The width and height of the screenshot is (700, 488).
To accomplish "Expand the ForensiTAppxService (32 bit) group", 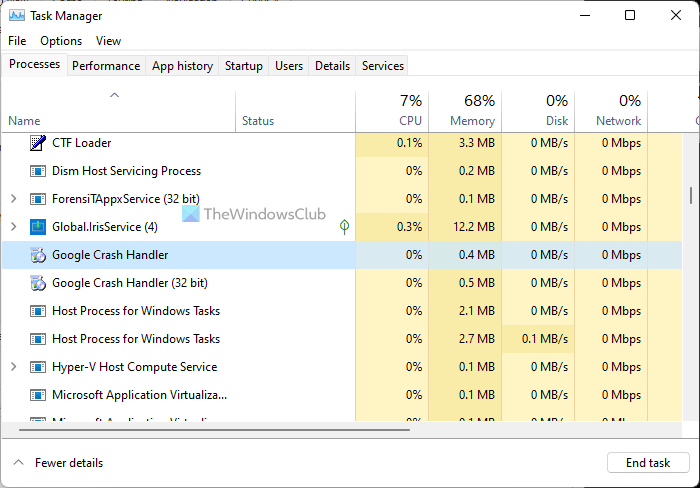I will 13,199.
